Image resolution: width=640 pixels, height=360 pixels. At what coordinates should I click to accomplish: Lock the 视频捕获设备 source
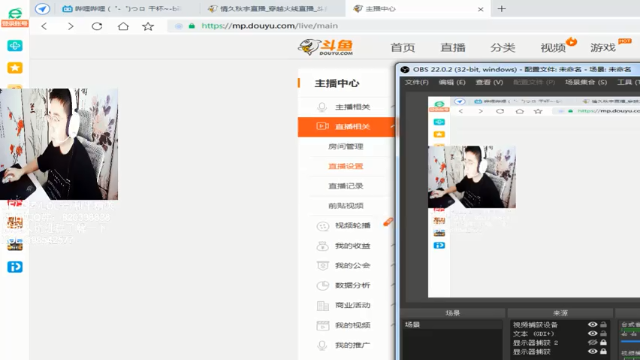tap(603, 324)
